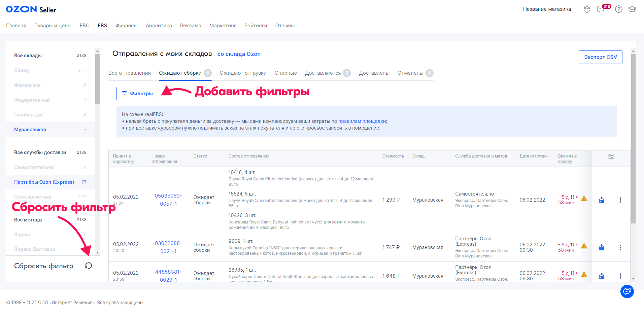The width and height of the screenshot is (644, 314).
Task: Open the news crown icon in header
Action: (587, 9)
